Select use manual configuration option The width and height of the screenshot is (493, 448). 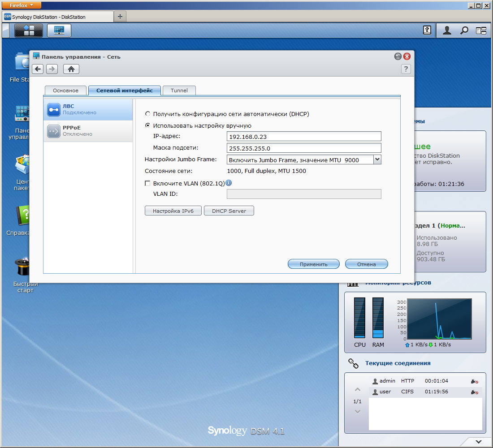pyautogui.click(x=147, y=125)
